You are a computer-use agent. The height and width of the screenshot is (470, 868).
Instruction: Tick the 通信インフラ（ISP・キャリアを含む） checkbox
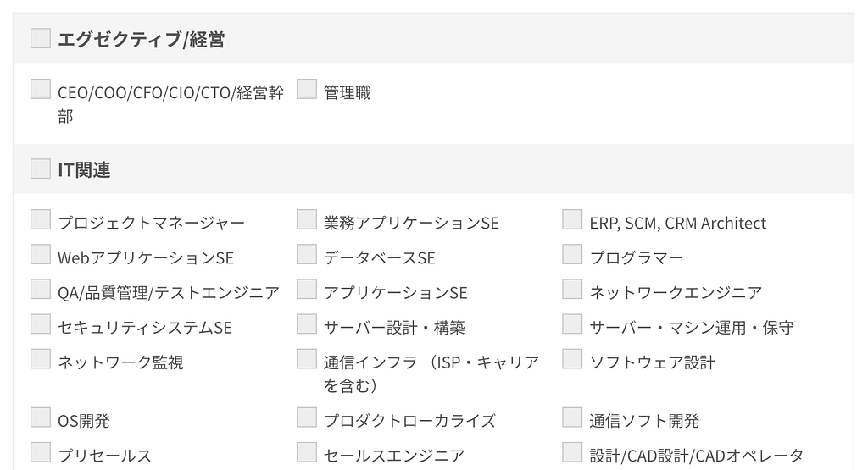point(307,359)
